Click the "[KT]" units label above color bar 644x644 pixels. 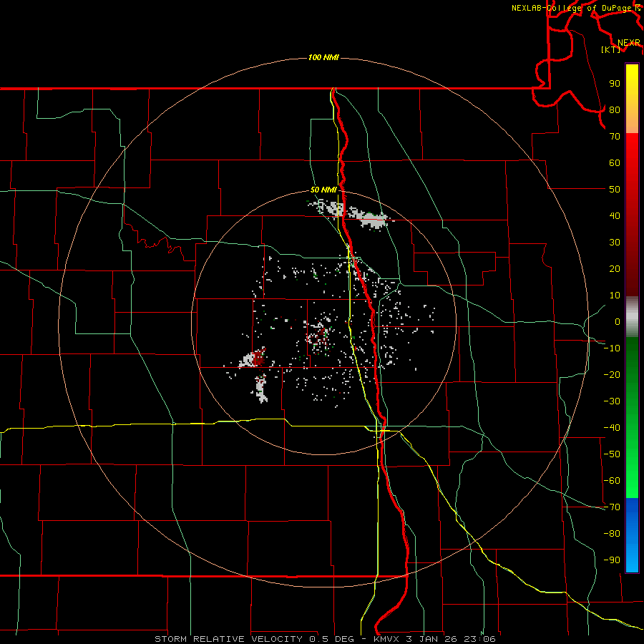[x=611, y=49]
